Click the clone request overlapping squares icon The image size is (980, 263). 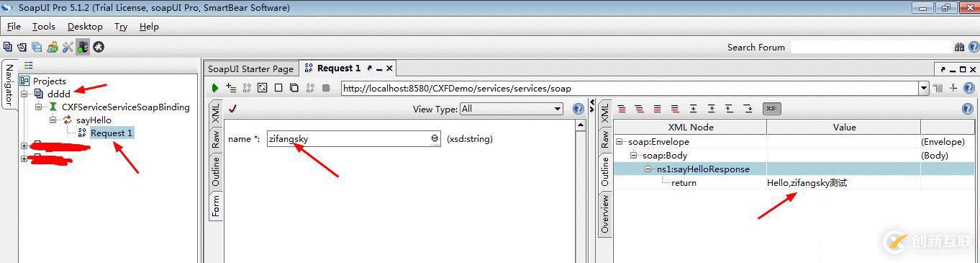tap(294, 88)
